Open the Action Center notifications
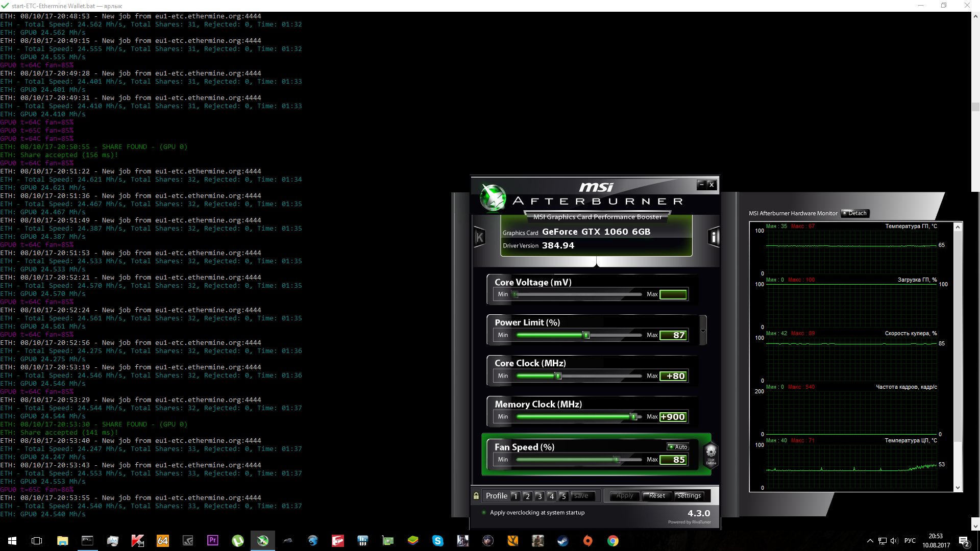Screen dimensions: 980x551 point(964,541)
